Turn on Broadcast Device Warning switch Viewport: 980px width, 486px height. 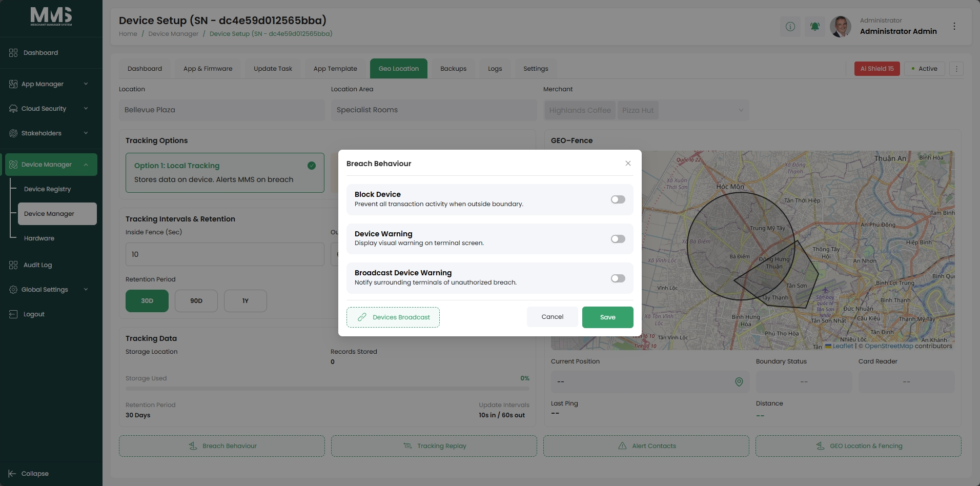pos(618,278)
